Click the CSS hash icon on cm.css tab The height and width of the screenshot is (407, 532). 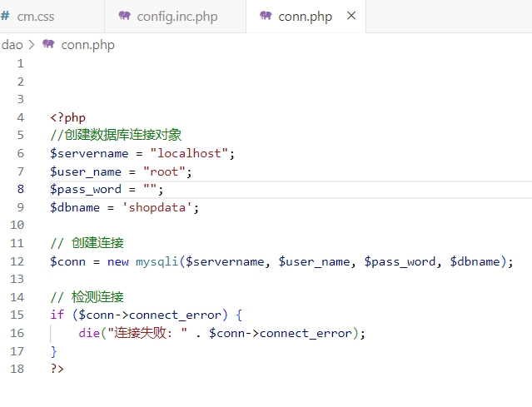[x=5, y=16]
